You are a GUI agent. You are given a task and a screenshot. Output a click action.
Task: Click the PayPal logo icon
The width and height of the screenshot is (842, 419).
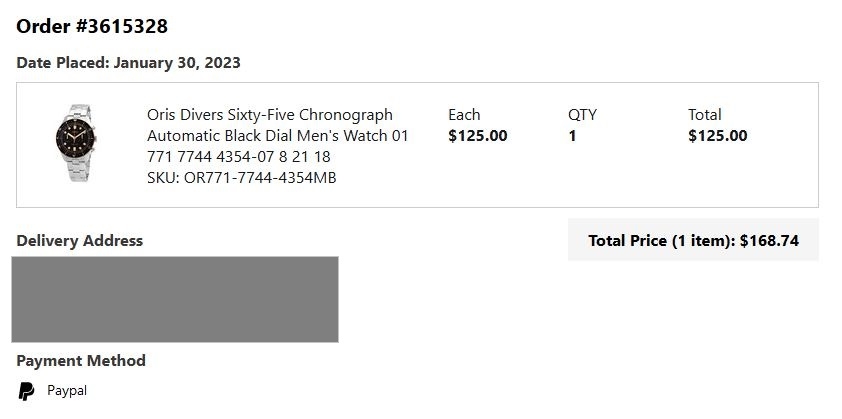(x=26, y=391)
